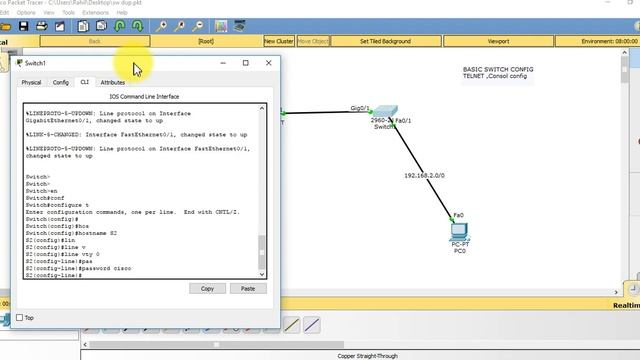Image resolution: width=640 pixels, height=360 pixels.
Task: Maximize the Switch1 window
Action: point(245,63)
